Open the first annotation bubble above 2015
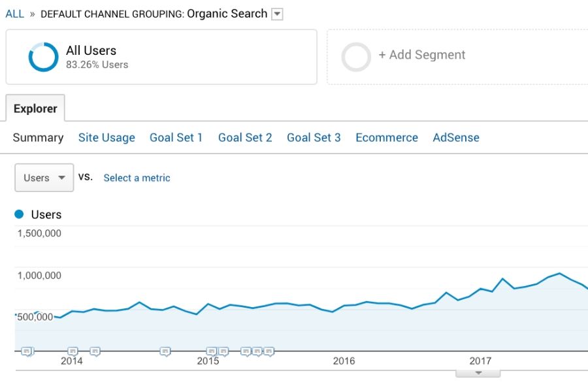Image resolution: width=588 pixels, height=392 pixels. 212,351
